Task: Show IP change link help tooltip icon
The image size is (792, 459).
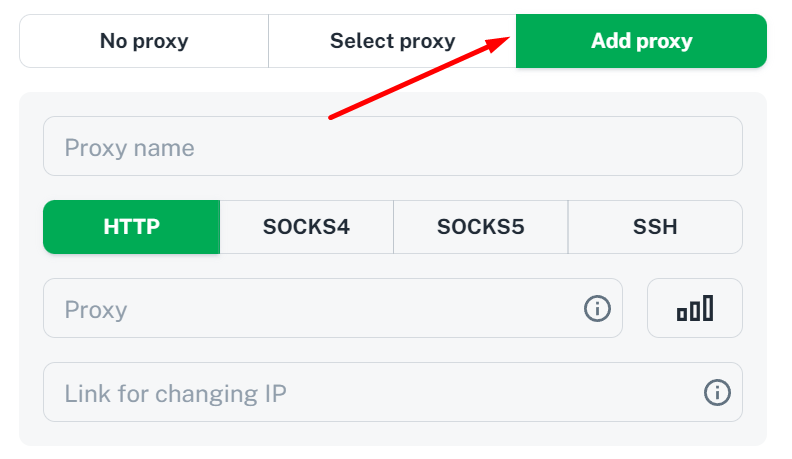Action: point(717,392)
